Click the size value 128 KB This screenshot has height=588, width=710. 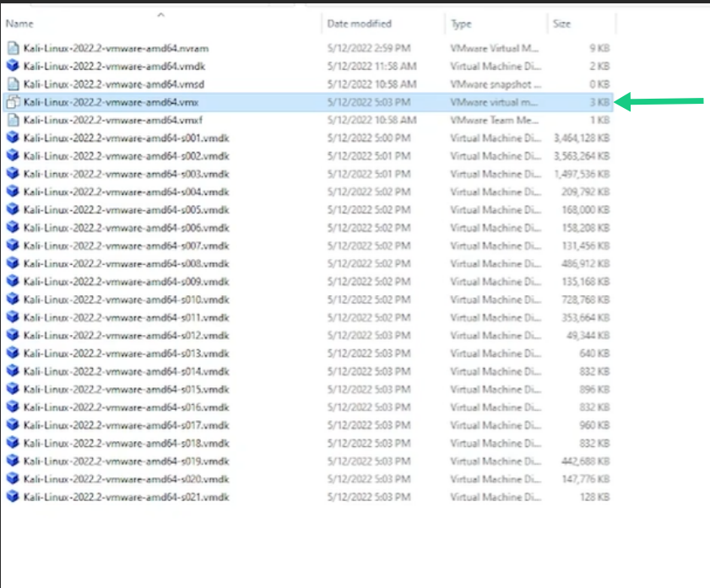[x=594, y=497]
